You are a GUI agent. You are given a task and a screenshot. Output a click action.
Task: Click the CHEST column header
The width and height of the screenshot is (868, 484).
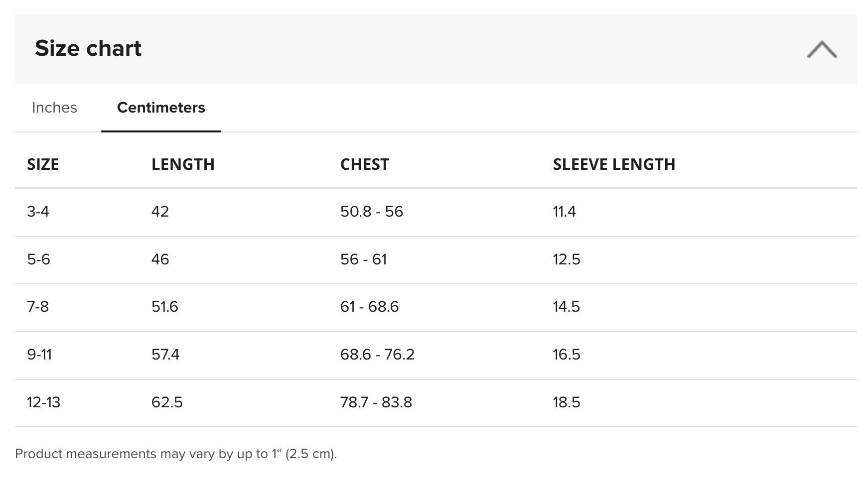(364, 164)
